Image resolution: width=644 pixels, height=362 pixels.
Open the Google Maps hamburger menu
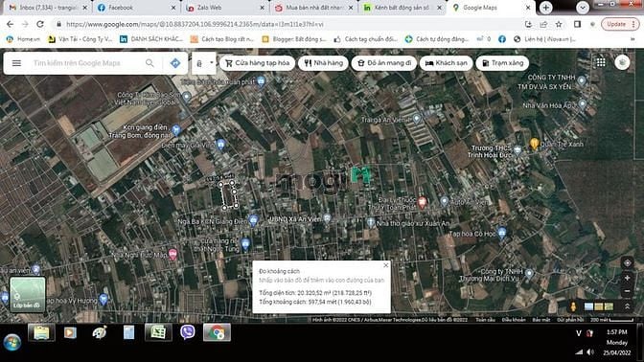coord(16,63)
